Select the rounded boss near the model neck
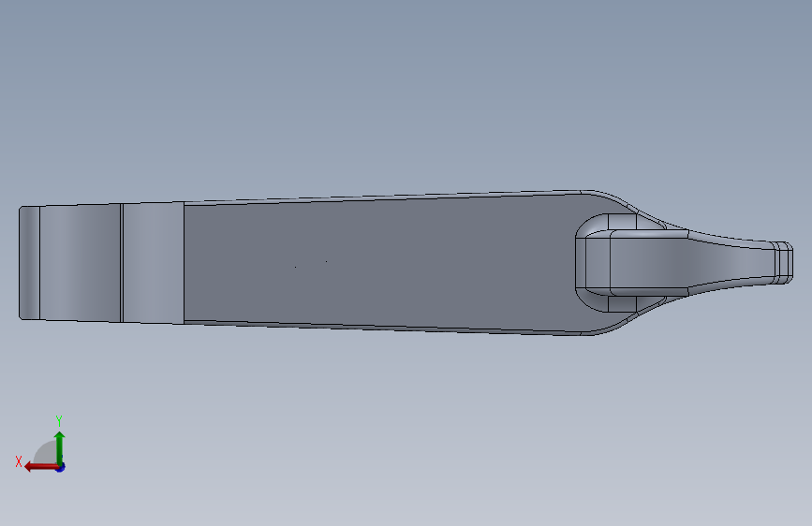This screenshot has width=812, height=526. 632,263
